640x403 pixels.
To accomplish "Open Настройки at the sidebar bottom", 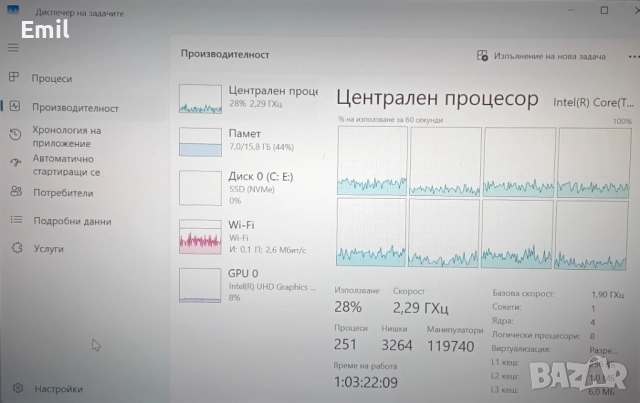I will pos(58,389).
